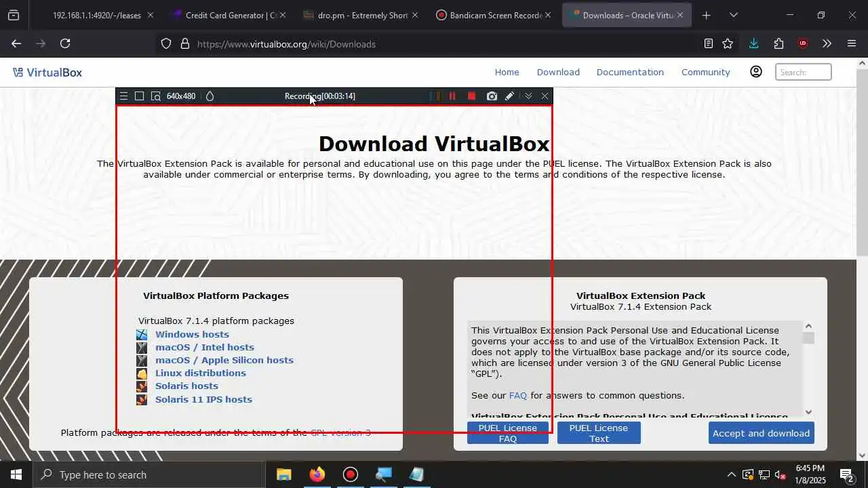This screenshot has width=868, height=488.
Task: Open Firefox View button in tab bar
Action: (14, 15)
